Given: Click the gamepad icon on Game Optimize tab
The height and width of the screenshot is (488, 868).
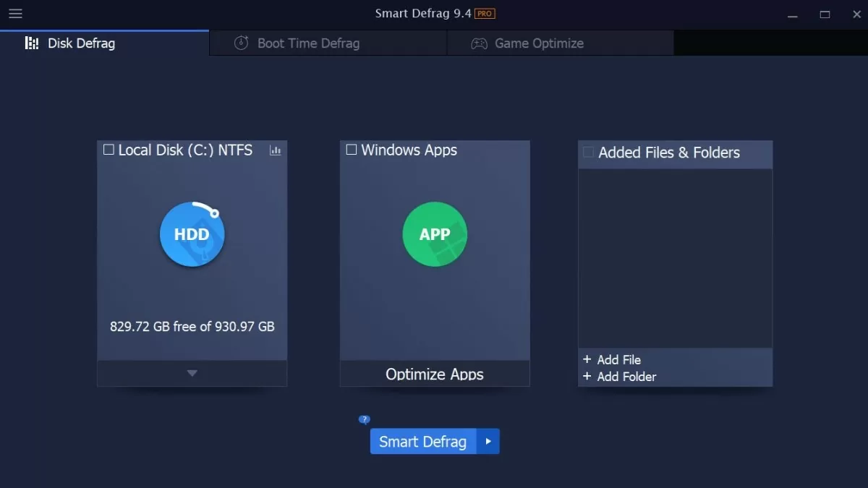Looking at the screenshot, I should pos(477,43).
